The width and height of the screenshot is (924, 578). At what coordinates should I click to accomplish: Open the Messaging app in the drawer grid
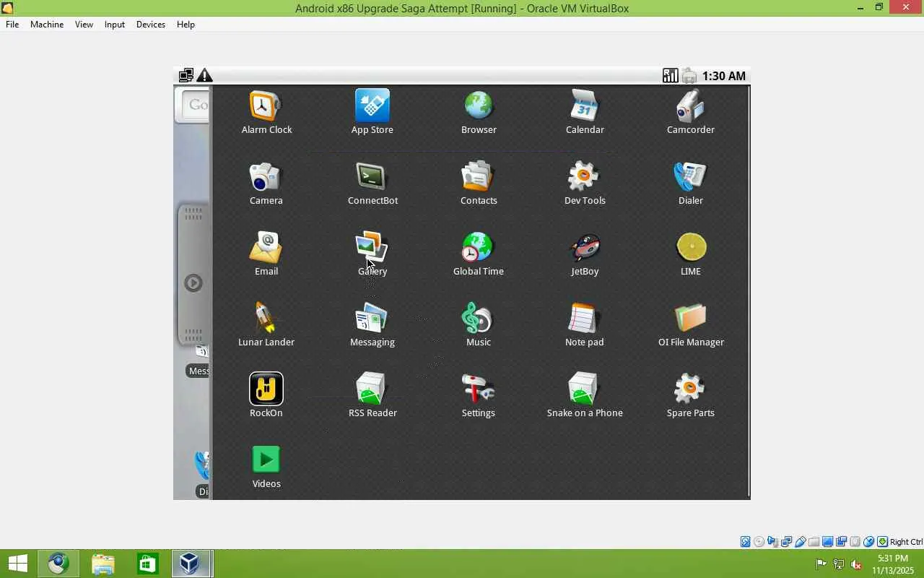372,325
